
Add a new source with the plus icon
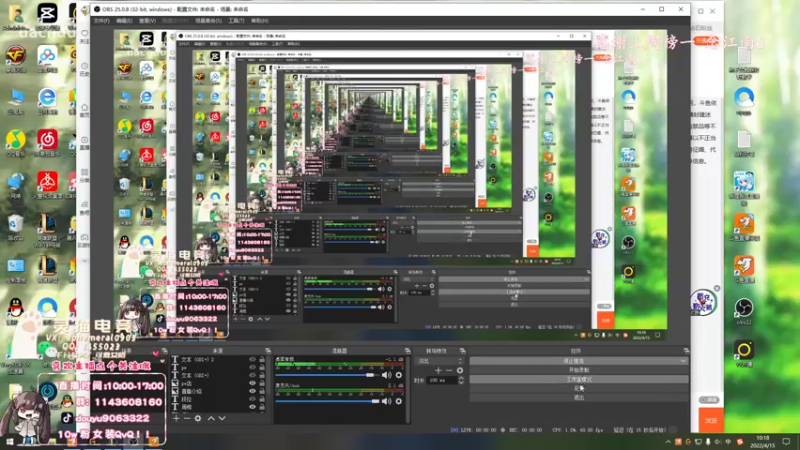click(176, 418)
